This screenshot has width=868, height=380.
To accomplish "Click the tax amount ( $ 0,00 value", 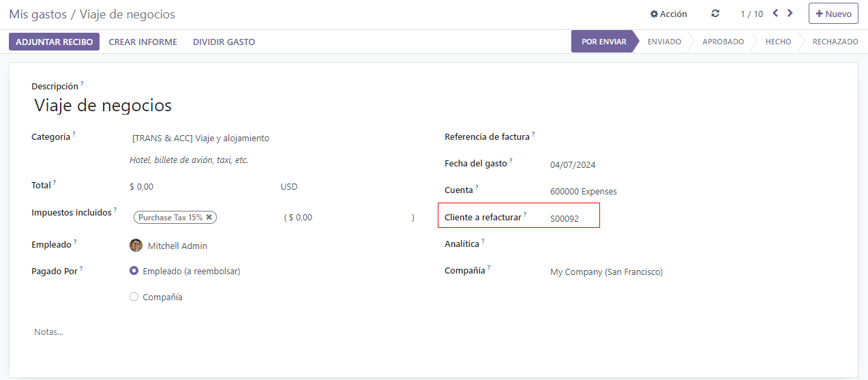I will tap(300, 218).
